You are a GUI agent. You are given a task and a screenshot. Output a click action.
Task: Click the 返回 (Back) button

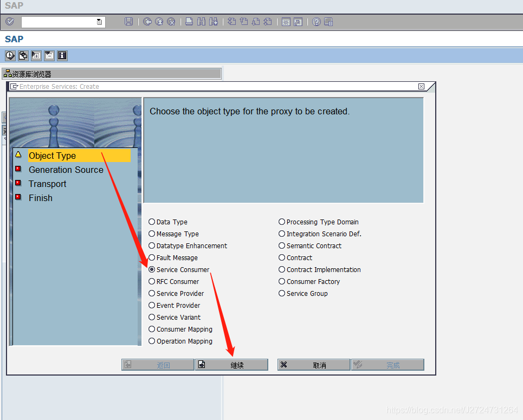(158, 365)
